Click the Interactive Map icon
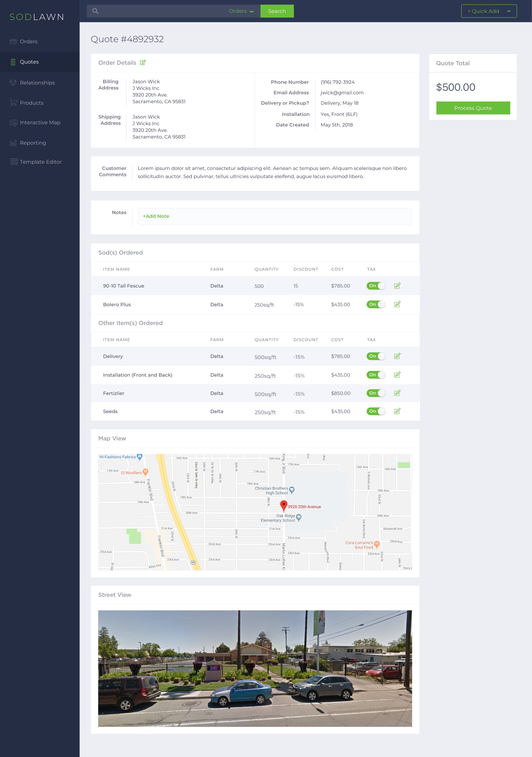 pyautogui.click(x=14, y=123)
